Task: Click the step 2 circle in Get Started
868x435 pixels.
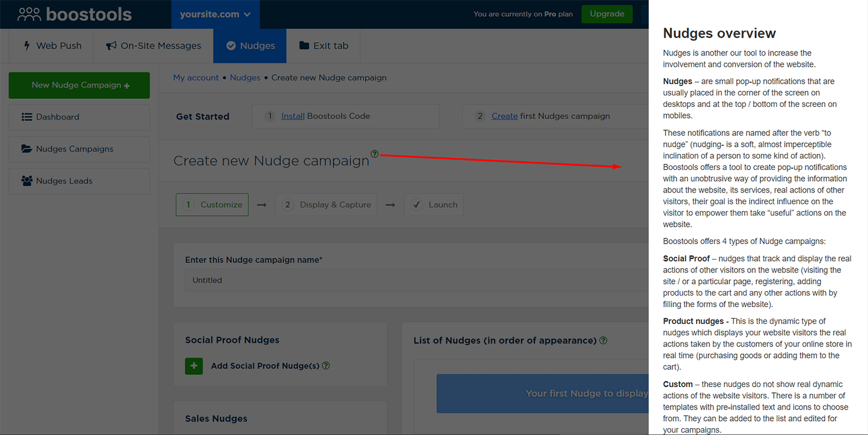Action: pos(480,116)
